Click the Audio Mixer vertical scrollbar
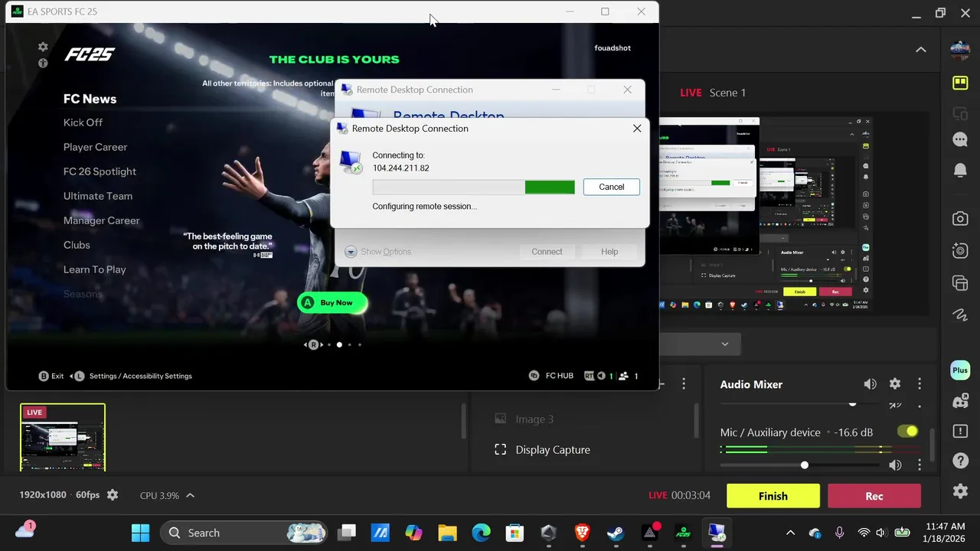980x551 pixels. click(932, 445)
